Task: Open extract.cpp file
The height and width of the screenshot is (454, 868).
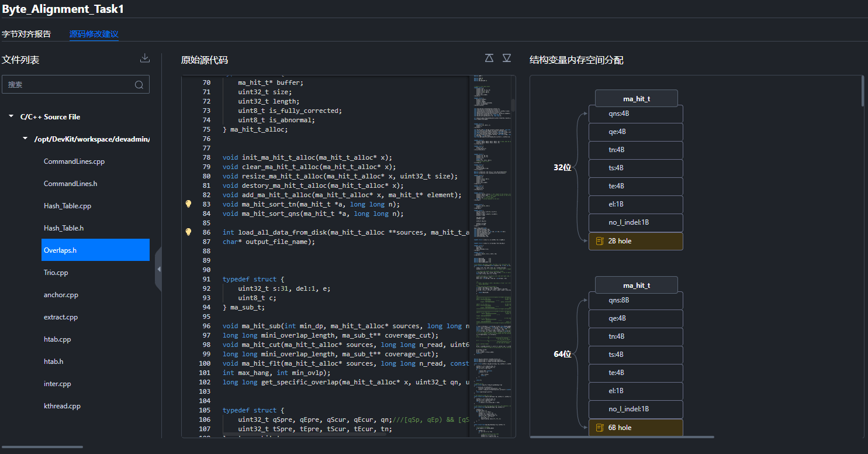Action: pos(61,317)
